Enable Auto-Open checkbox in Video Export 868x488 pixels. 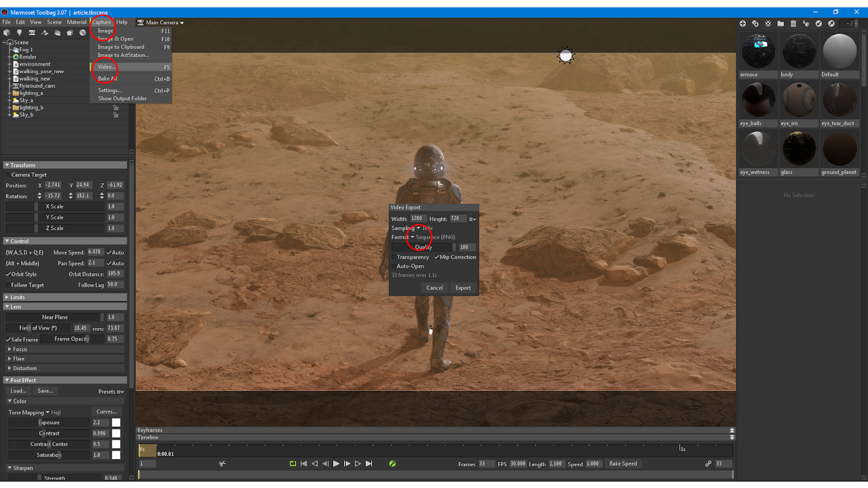click(x=394, y=266)
